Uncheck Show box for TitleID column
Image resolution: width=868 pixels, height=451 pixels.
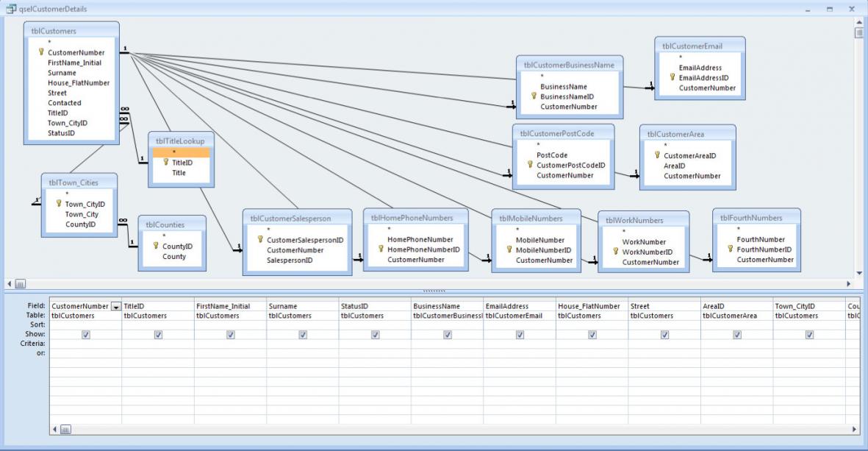[x=158, y=335]
